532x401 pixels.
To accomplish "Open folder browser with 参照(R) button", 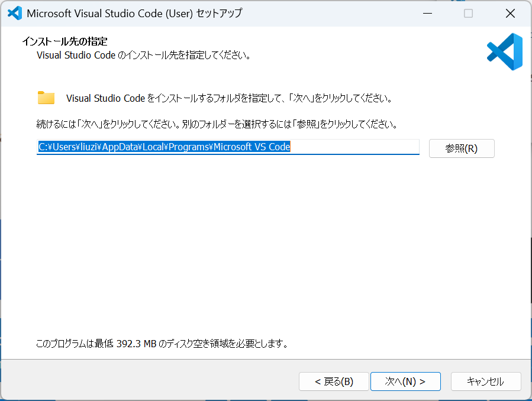I will 461,148.
